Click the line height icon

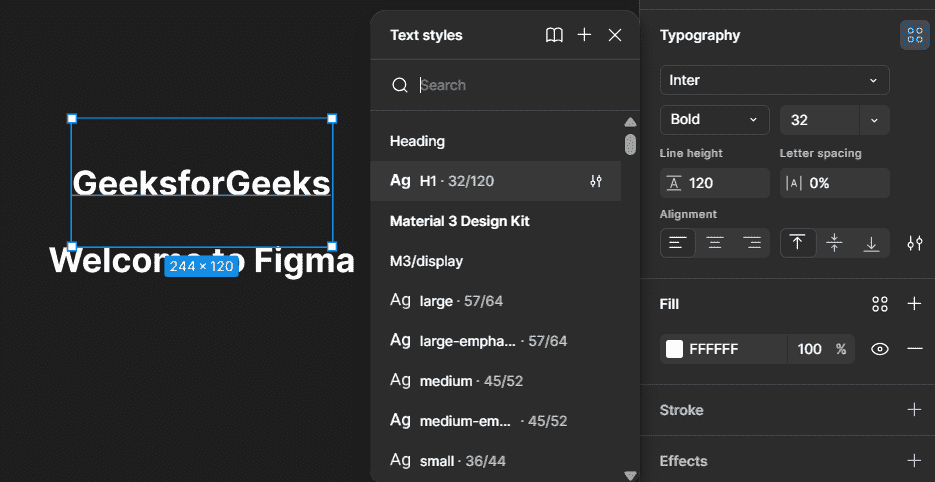pos(674,183)
